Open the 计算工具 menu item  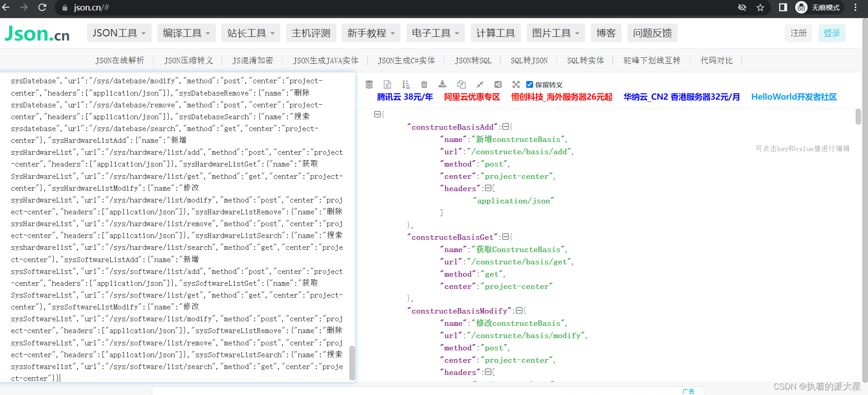point(496,33)
